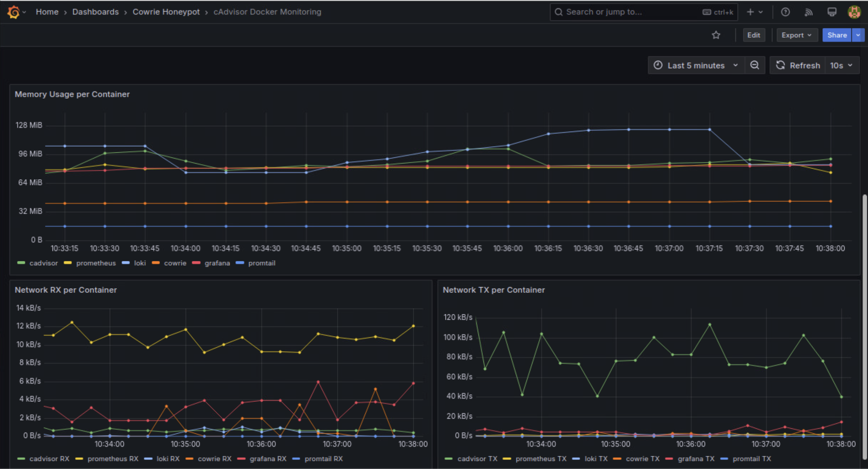
Task: Open the user profile avatar
Action: [854, 12]
